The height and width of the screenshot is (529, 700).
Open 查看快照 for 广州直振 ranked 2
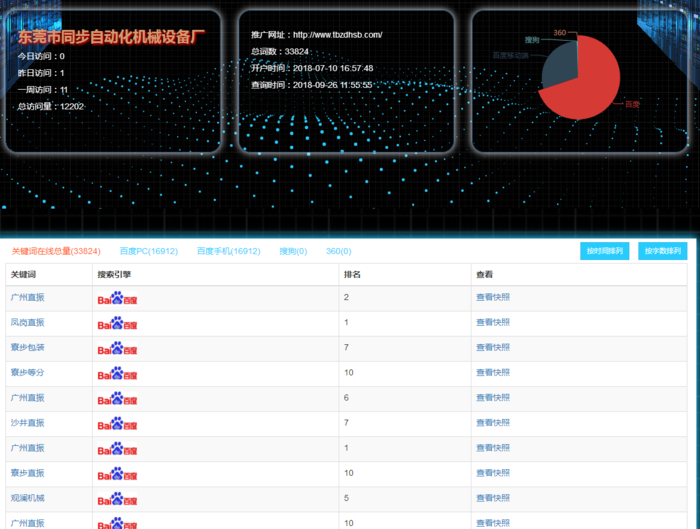coord(493,297)
